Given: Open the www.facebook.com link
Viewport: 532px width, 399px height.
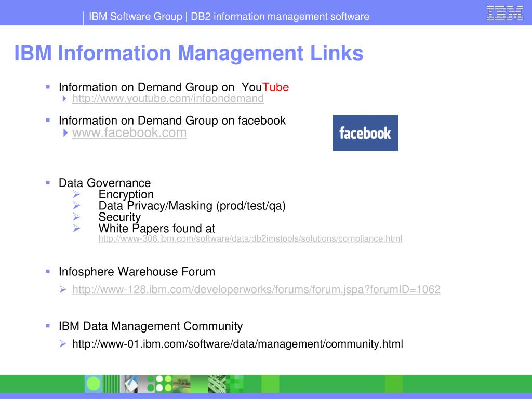Looking at the screenshot, I should click(x=129, y=132).
